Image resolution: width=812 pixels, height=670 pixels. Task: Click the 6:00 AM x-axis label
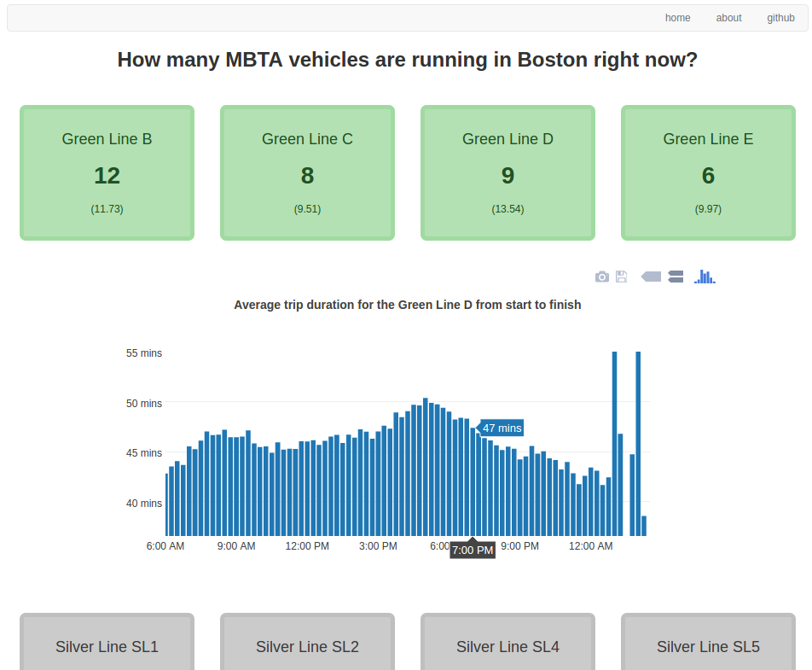tap(165, 546)
